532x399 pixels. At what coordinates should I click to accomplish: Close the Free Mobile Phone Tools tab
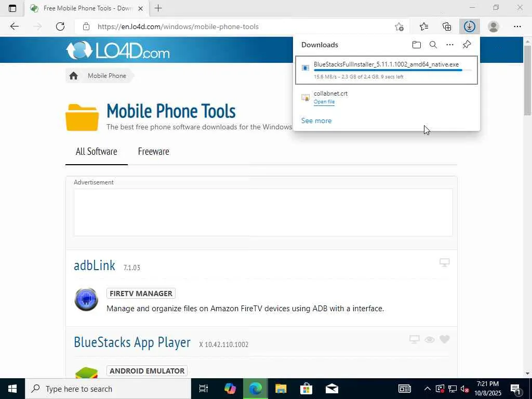click(x=140, y=8)
